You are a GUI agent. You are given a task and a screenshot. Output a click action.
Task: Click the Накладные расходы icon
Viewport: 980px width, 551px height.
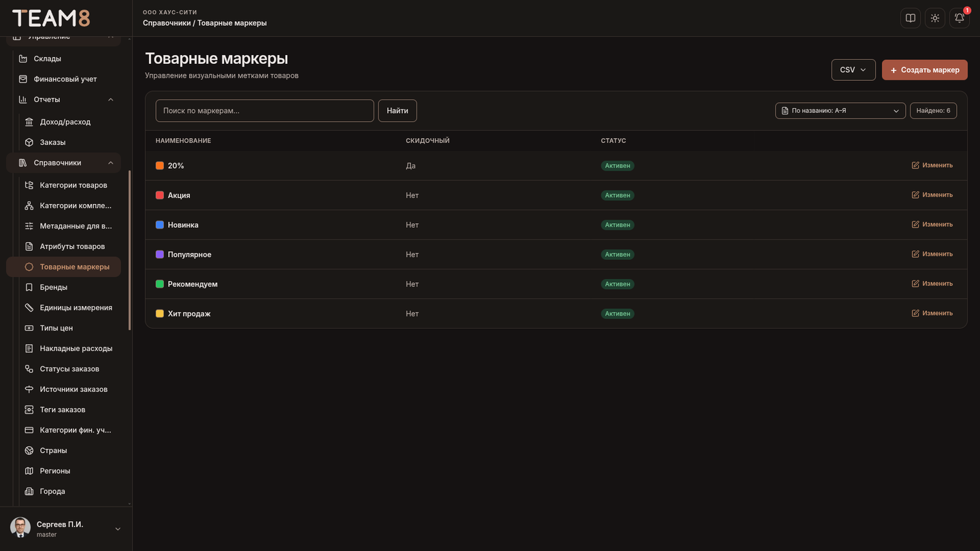point(29,348)
